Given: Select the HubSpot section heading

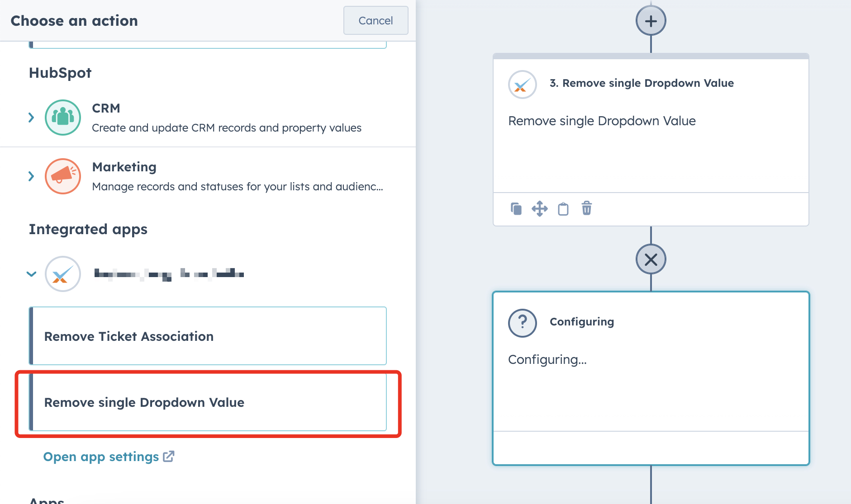Looking at the screenshot, I should click(60, 72).
